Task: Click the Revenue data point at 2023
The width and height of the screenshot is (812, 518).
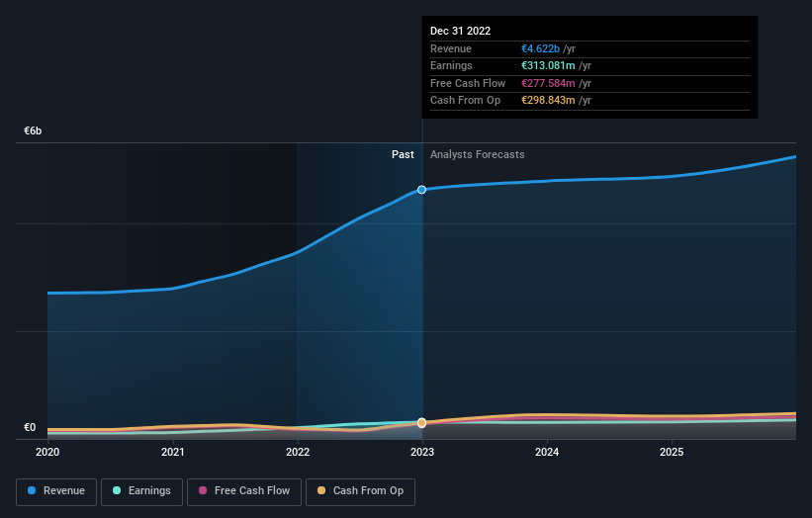Action: 422,190
